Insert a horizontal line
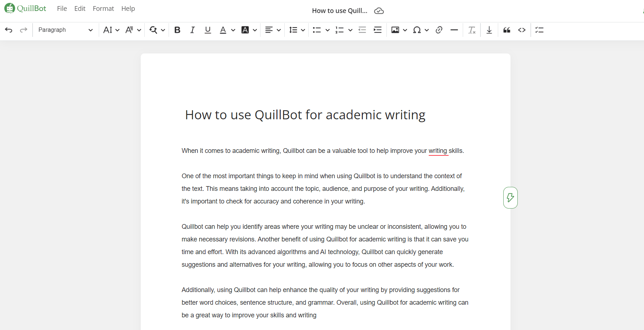The width and height of the screenshot is (644, 330). point(454,30)
